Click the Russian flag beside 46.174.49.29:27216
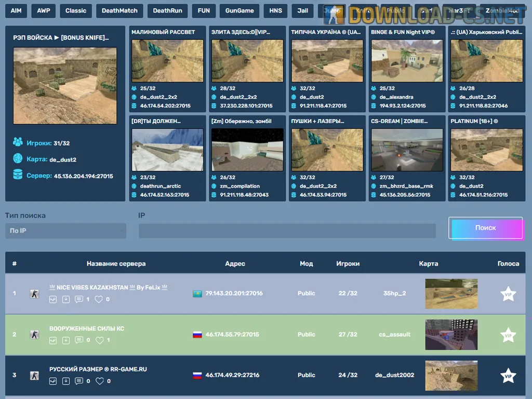 pyautogui.click(x=197, y=375)
